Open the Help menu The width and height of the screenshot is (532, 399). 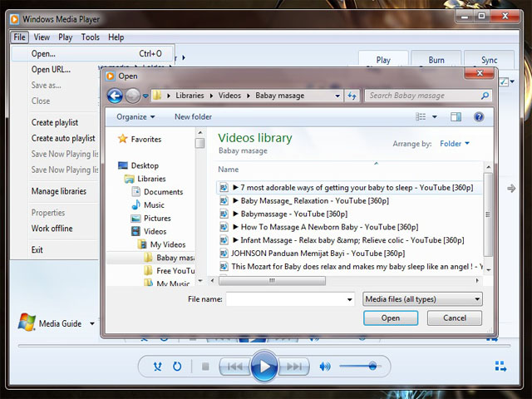116,37
